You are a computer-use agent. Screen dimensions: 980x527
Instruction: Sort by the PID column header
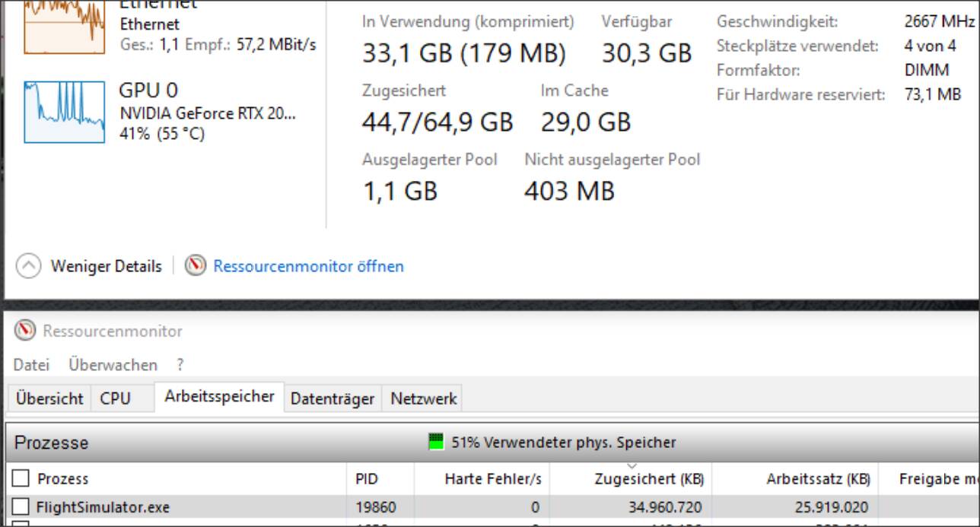[367, 479]
